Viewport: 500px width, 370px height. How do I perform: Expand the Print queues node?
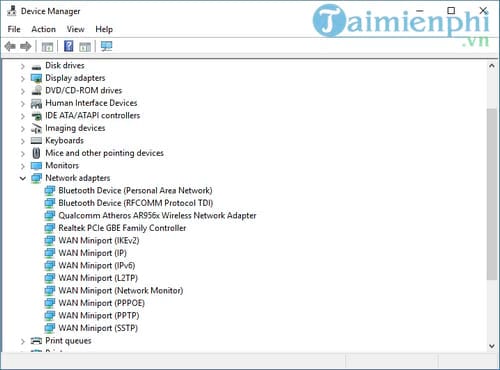pyautogui.click(x=23, y=341)
